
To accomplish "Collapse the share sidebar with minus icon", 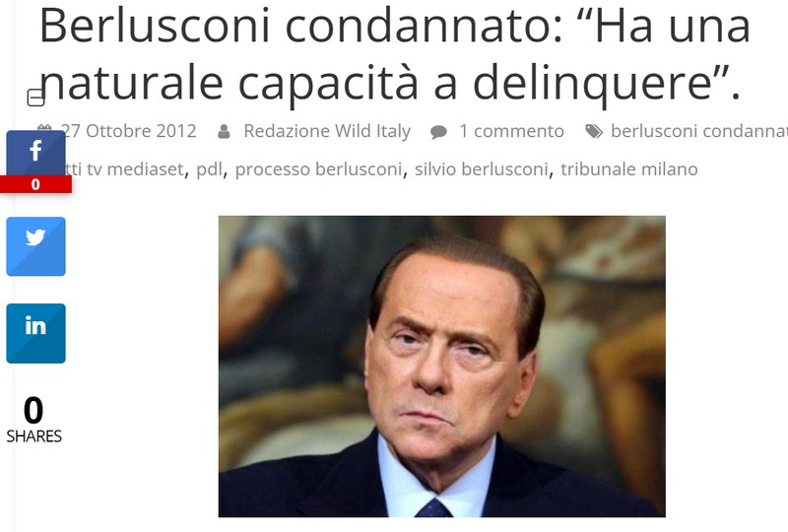I will 35,98.
